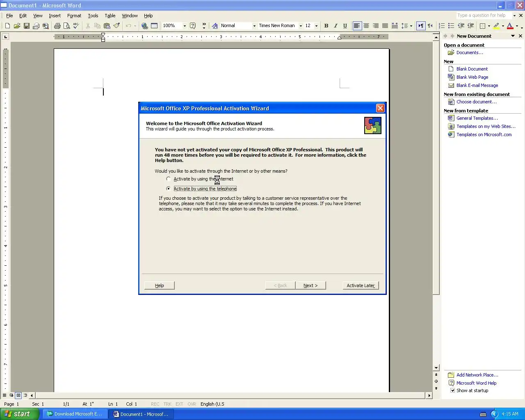Run the Spelling and Grammar check icon
This screenshot has width=525, height=420.
[x=76, y=25]
